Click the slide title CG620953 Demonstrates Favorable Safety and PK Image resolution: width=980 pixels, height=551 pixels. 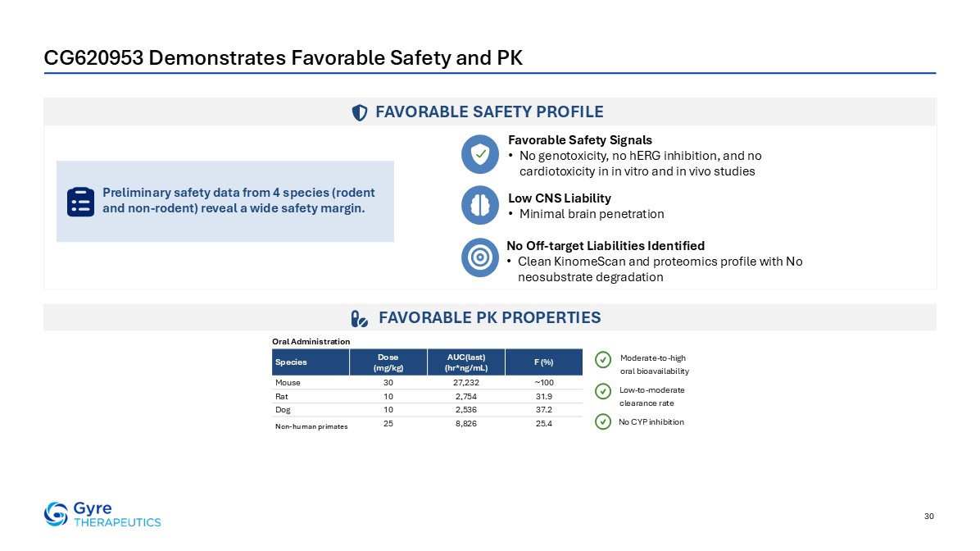tap(284, 57)
